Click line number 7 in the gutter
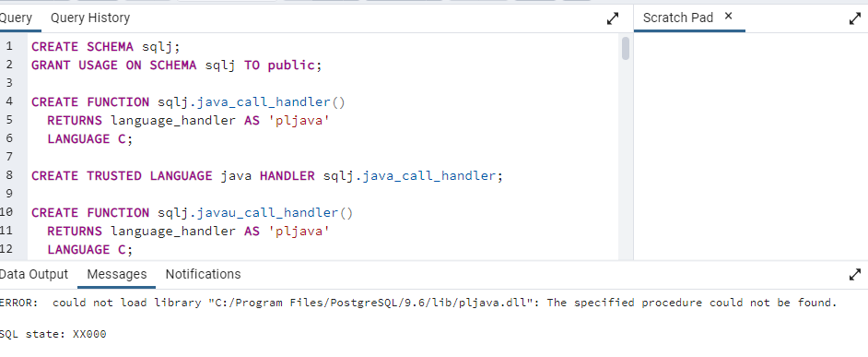The image size is (868, 357). [9, 157]
